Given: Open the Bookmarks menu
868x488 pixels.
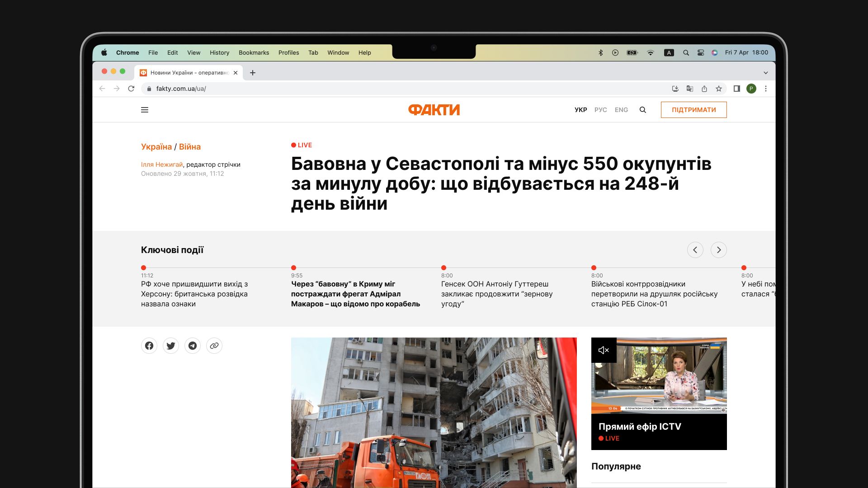Looking at the screenshot, I should (x=254, y=52).
